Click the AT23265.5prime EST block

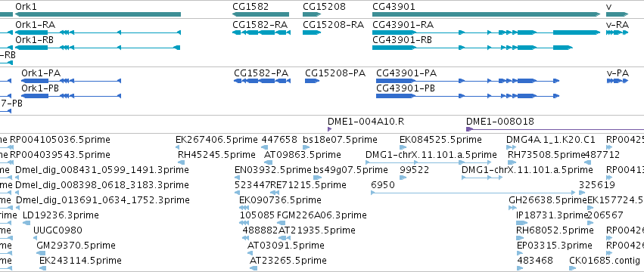254,268
